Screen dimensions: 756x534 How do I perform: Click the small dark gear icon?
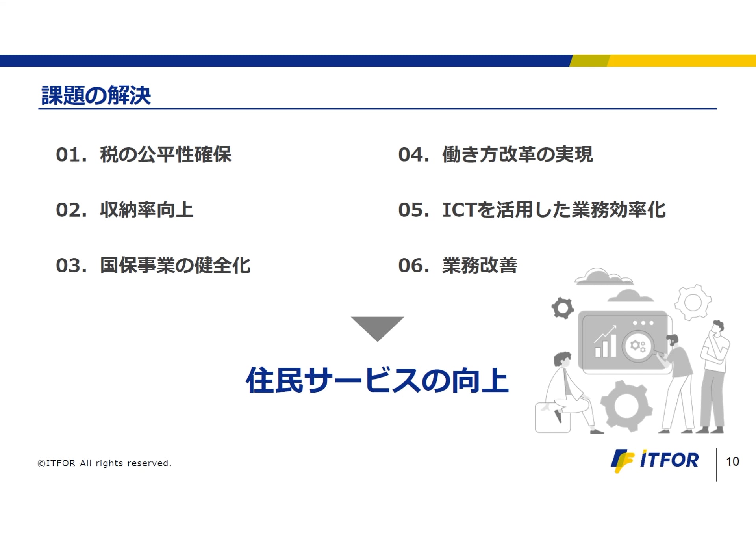click(562, 308)
